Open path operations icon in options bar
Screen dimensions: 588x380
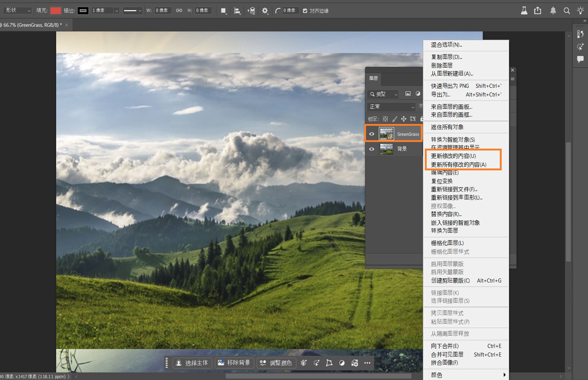[223, 11]
